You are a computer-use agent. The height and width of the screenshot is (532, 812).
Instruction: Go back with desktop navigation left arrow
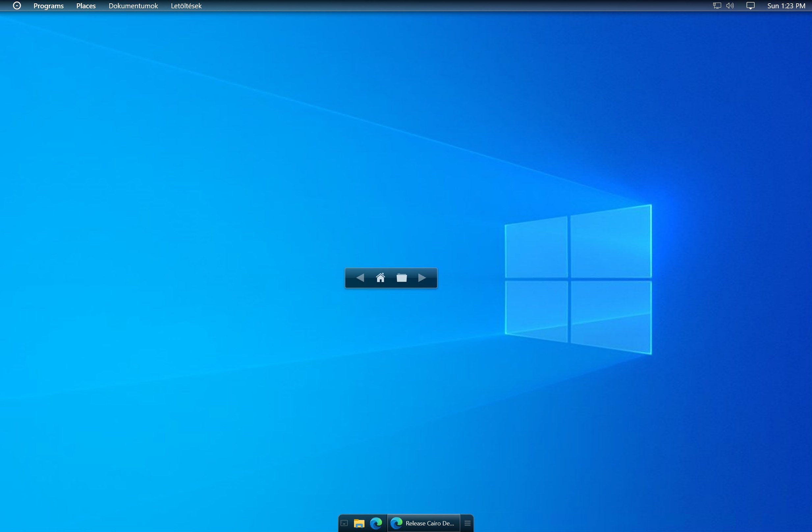[x=360, y=278]
